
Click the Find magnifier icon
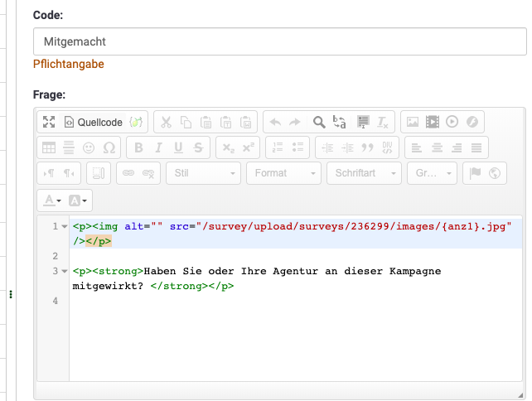tap(319, 123)
